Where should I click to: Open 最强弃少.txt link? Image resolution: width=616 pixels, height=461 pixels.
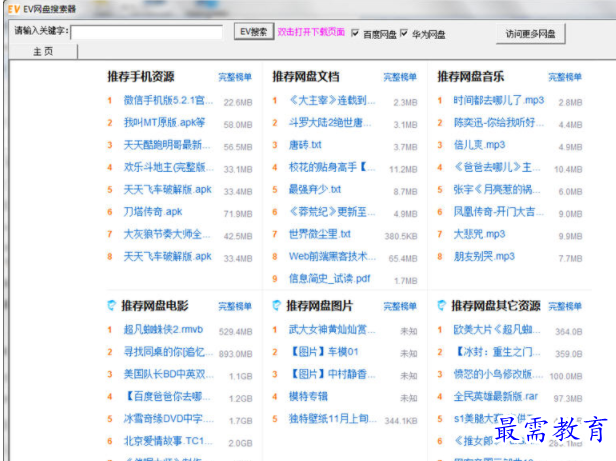tap(315, 189)
